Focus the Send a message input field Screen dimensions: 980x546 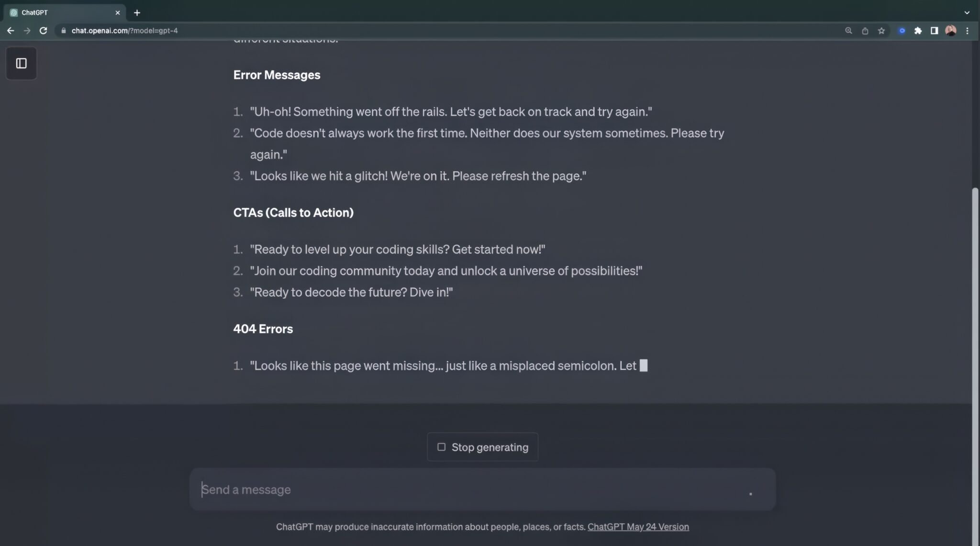tap(482, 489)
